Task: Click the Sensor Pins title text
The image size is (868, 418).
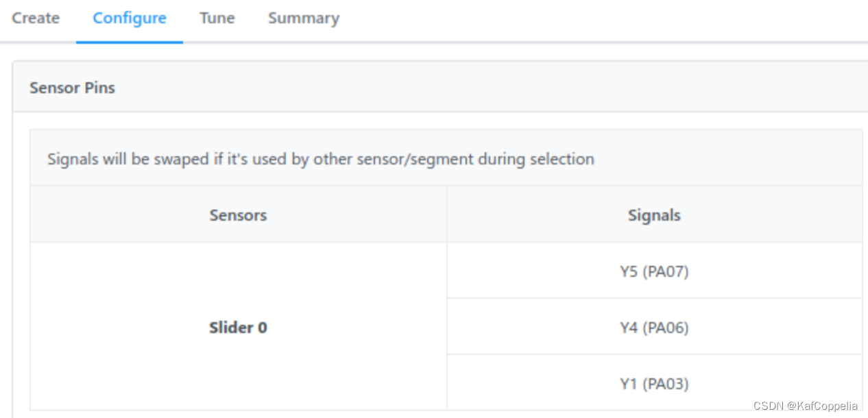Action: (x=72, y=88)
